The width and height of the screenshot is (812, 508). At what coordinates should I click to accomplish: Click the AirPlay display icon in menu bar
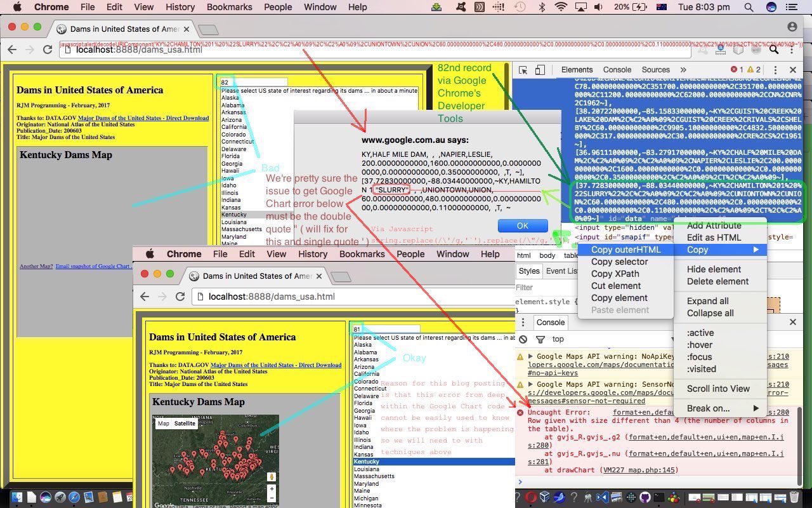coord(580,7)
